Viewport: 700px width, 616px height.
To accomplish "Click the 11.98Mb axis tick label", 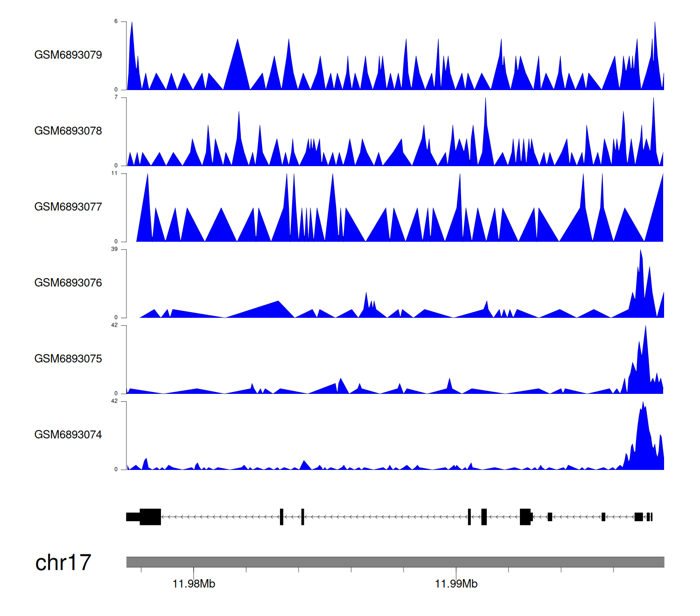I will (194, 584).
